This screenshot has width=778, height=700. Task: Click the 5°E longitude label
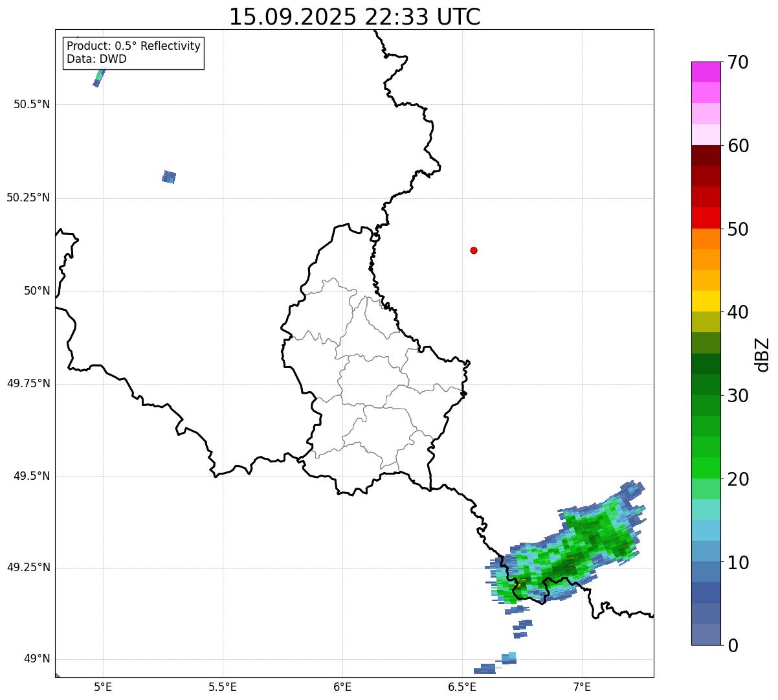point(103,686)
